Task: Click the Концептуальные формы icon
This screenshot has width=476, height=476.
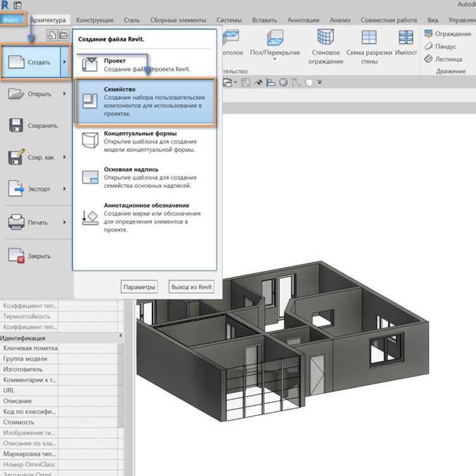Action: coord(90,140)
